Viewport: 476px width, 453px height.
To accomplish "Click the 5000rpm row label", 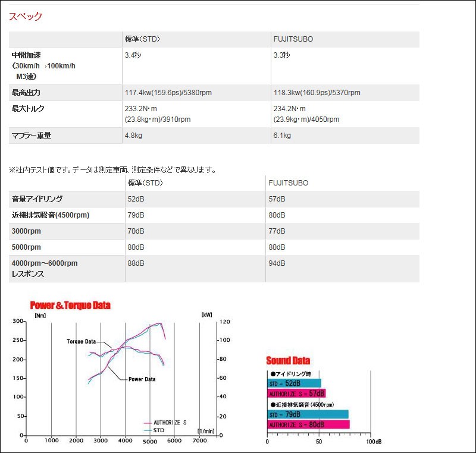I will coord(26,247).
